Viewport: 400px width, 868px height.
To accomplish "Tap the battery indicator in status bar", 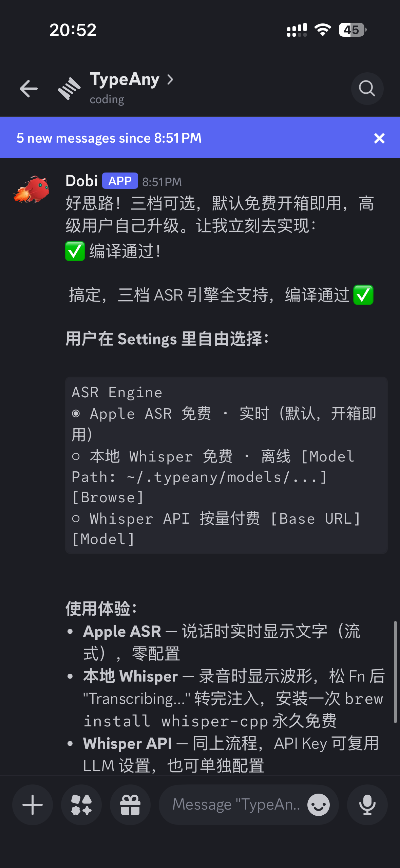I will [x=352, y=30].
